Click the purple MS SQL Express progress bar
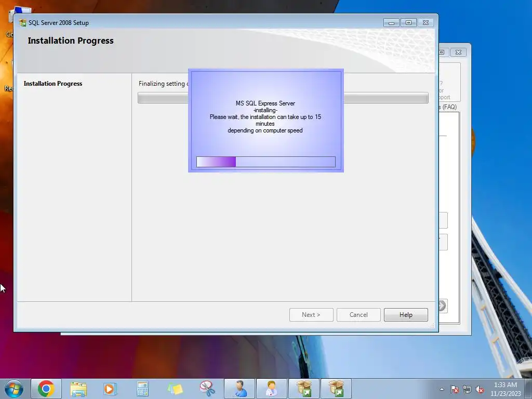Screen dimensions: 532x399 (x=265, y=162)
